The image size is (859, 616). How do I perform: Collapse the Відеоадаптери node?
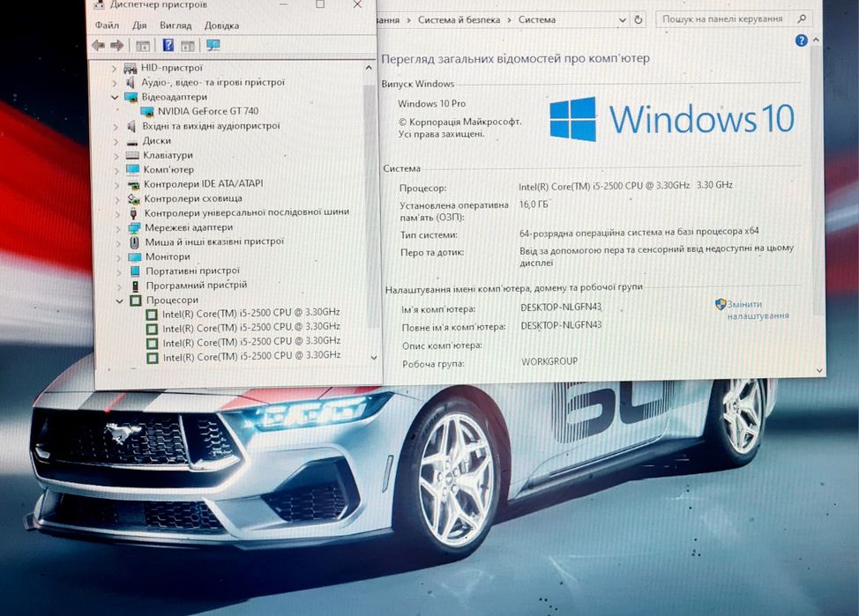[x=115, y=98]
